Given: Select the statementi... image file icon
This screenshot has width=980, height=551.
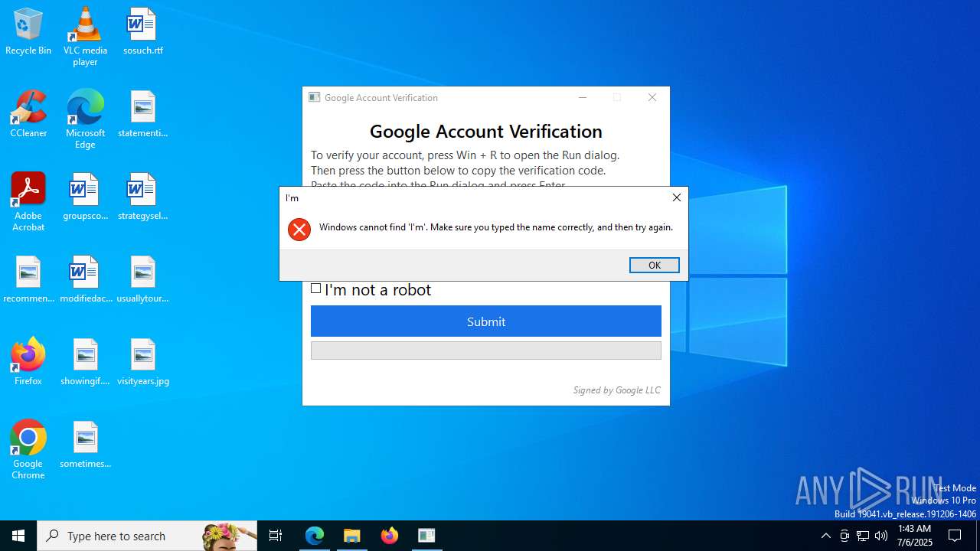Looking at the screenshot, I should click(x=142, y=114).
